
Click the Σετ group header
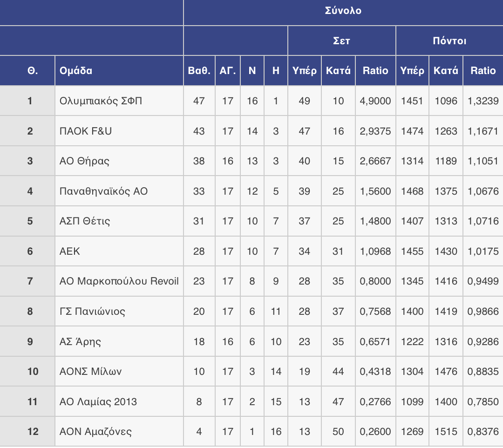tap(342, 41)
